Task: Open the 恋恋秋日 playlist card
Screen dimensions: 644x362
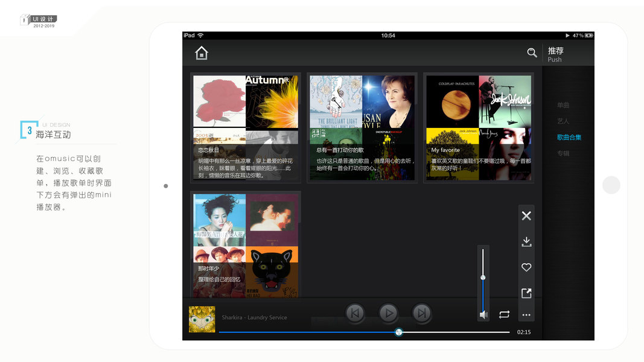Action: [x=246, y=128]
